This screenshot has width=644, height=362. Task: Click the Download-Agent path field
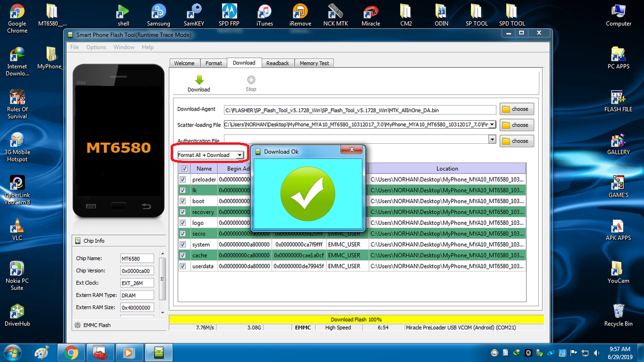360,110
